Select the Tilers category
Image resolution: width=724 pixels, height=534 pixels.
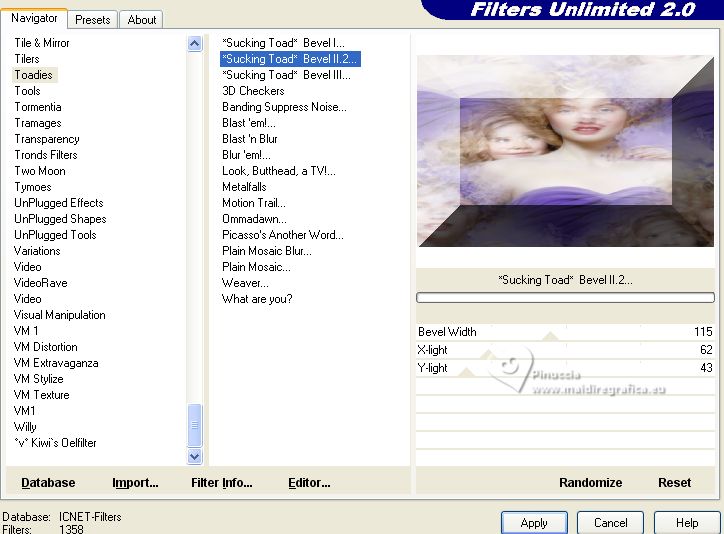point(27,59)
